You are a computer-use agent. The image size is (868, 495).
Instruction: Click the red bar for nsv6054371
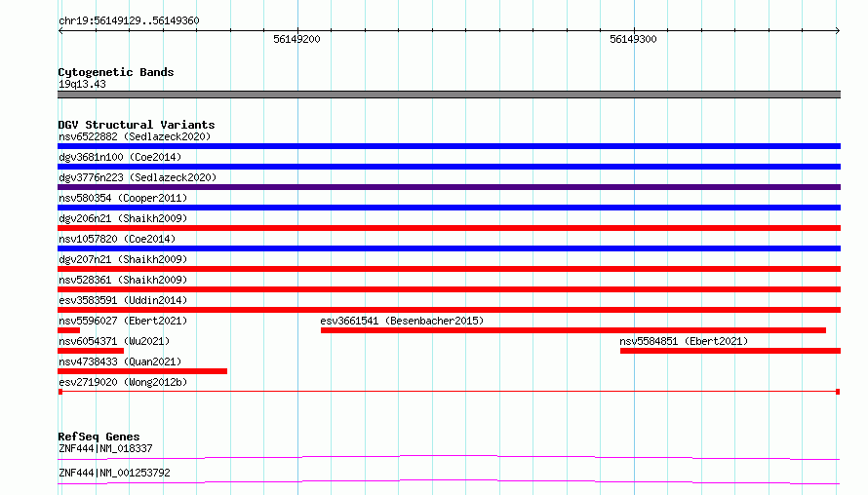tap(91, 351)
